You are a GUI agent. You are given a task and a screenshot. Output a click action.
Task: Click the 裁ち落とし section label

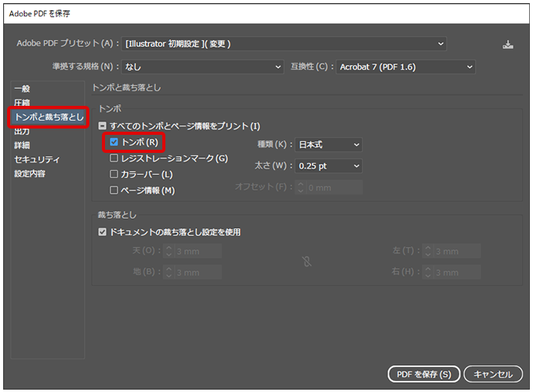[x=117, y=216]
